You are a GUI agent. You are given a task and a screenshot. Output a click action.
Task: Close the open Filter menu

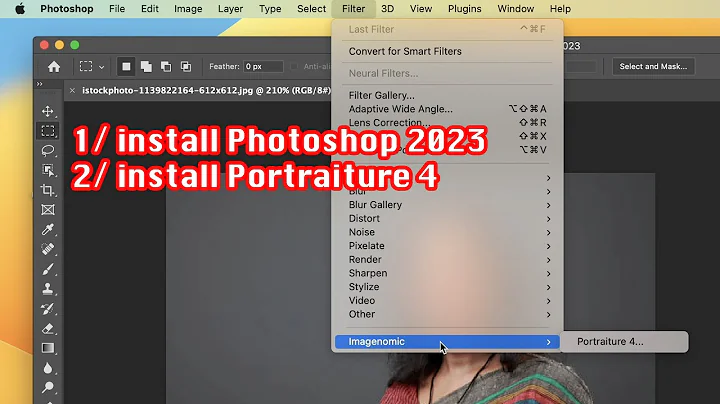(354, 9)
